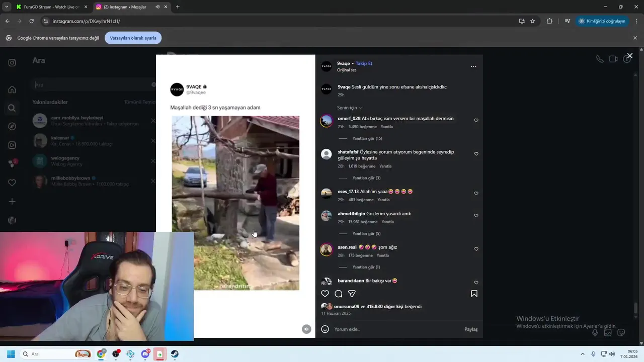Image resolution: width=644 pixels, height=362 pixels.
Task: Open the three-dot post options menu
Action: [x=473, y=66]
